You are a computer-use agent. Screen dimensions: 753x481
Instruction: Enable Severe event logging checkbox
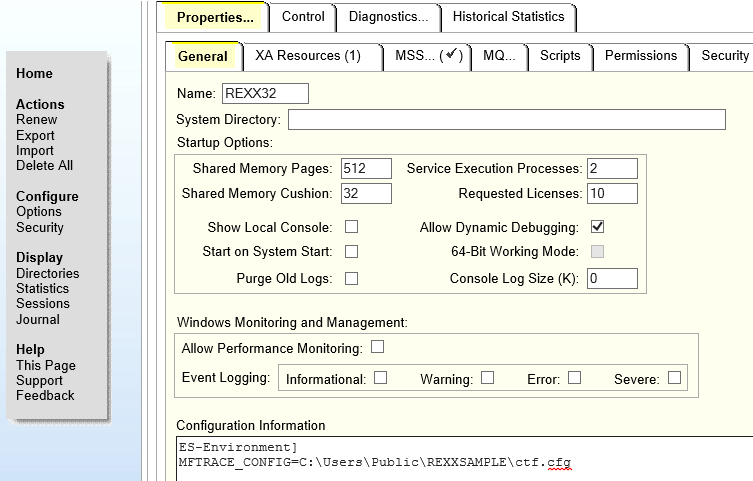click(674, 378)
